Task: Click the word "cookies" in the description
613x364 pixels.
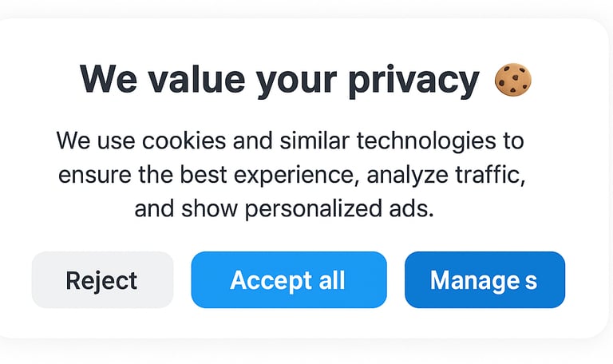Action: pyautogui.click(x=184, y=140)
